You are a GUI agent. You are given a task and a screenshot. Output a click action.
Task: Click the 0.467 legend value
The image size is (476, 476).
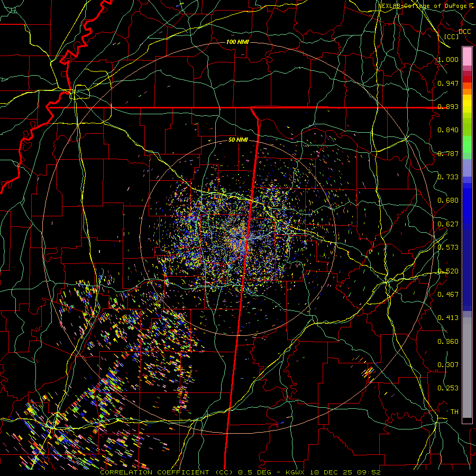pos(448,295)
